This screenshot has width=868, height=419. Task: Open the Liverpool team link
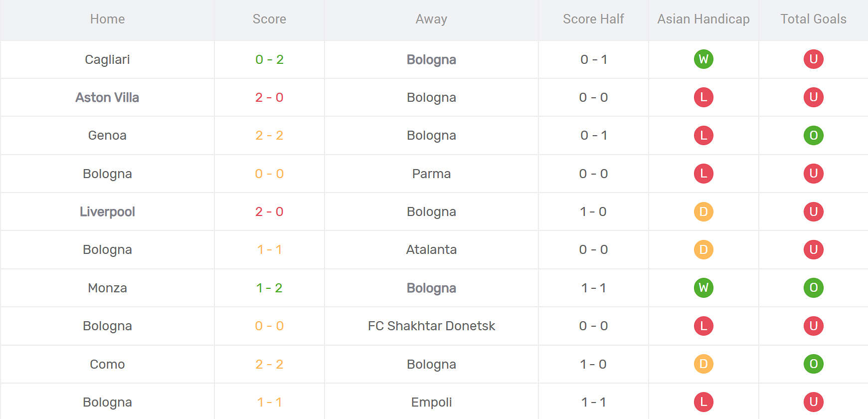[107, 211]
